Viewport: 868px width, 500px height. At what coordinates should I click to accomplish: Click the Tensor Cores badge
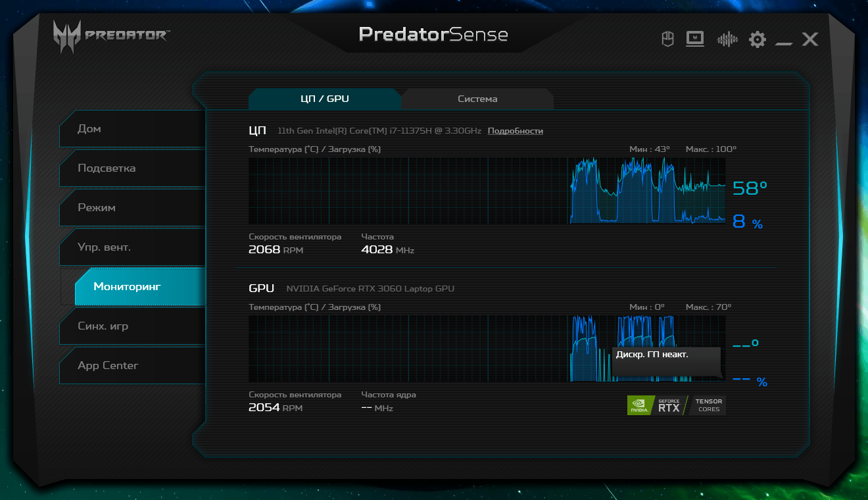tap(708, 405)
